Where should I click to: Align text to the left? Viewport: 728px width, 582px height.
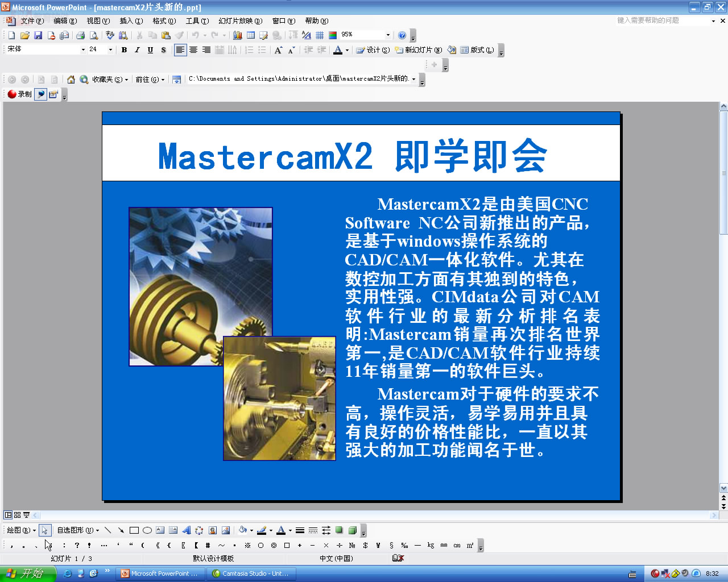[x=180, y=50]
